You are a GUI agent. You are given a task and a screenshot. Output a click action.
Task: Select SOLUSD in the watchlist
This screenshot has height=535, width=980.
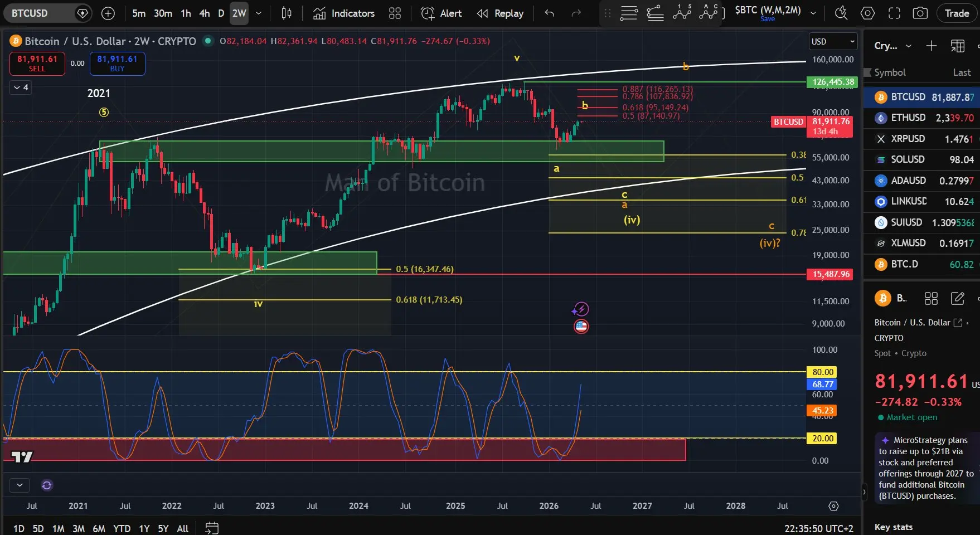(922, 159)
